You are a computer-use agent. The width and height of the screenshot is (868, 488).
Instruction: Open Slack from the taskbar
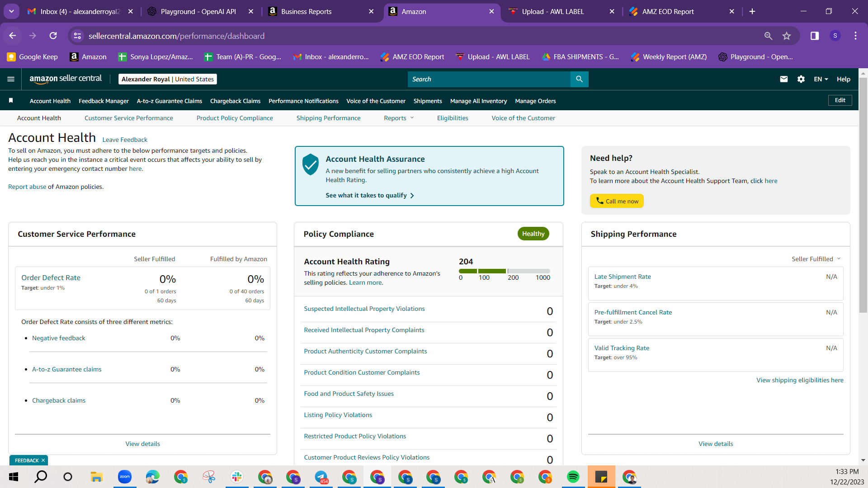pyautogui.click(x=236, y=477)
